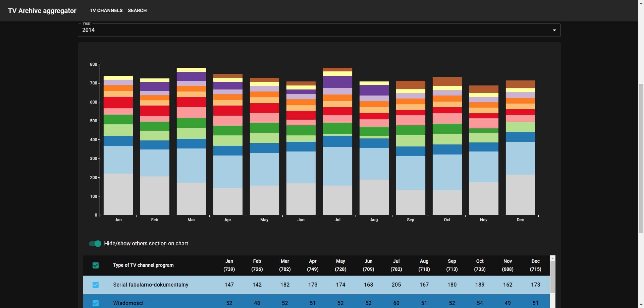The height and width of the screenshot is (308, 644).
Task: Click the Year dropdown arrow
Action: coord(554,30)
